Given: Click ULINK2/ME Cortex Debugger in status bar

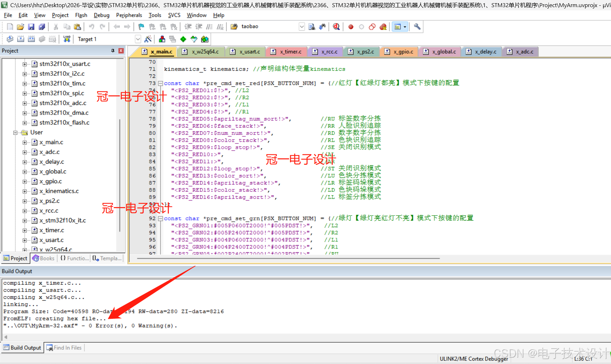Looking at the screenshot, I should pos(474,359).
